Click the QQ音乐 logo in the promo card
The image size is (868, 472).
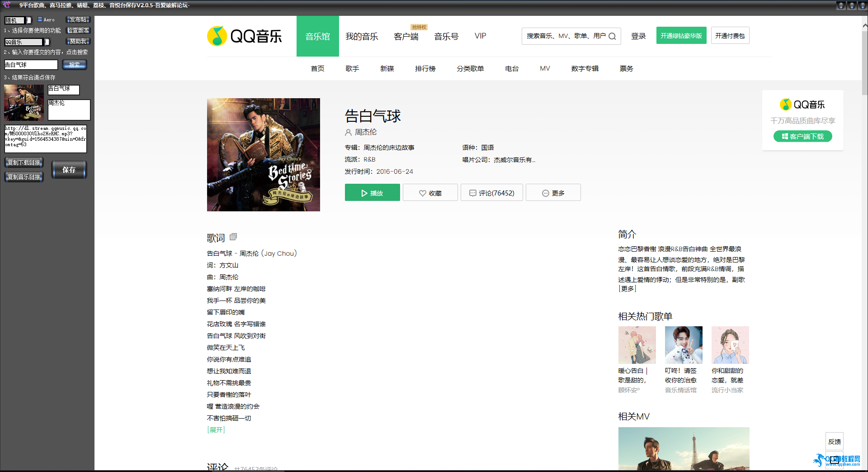[x=802, y=105]
